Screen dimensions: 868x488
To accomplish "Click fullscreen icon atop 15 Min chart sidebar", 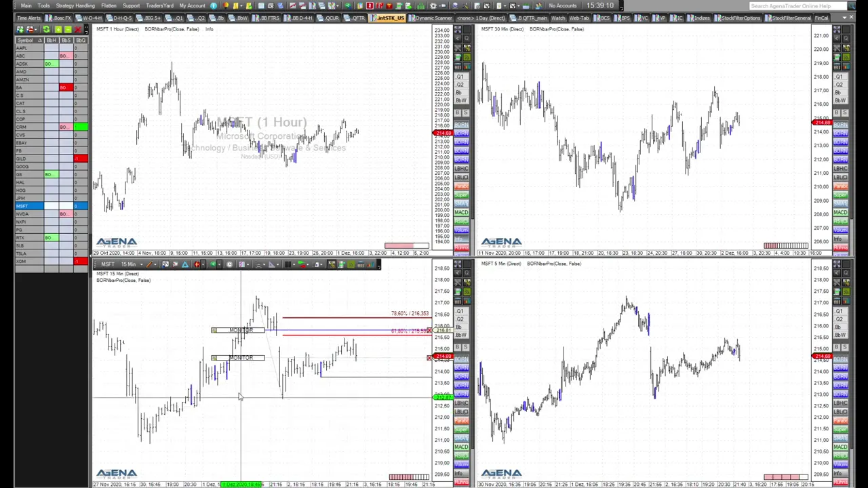I will click(x=458, y=263).
